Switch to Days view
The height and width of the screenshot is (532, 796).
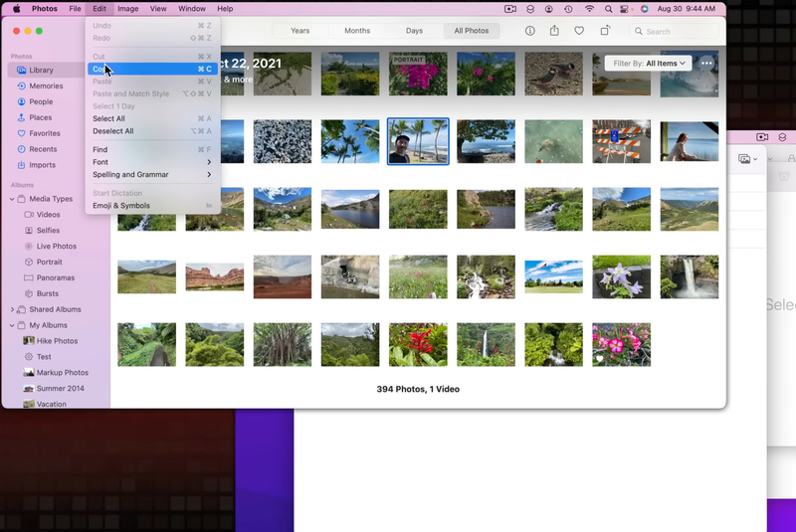tap(414, 31)
